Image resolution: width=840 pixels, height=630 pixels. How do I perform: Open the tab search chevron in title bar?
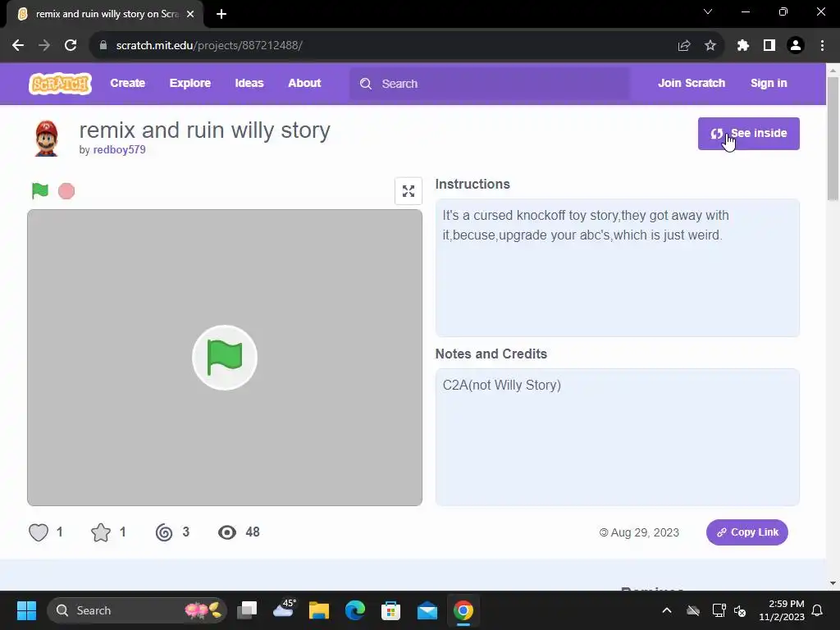[708, 11]
